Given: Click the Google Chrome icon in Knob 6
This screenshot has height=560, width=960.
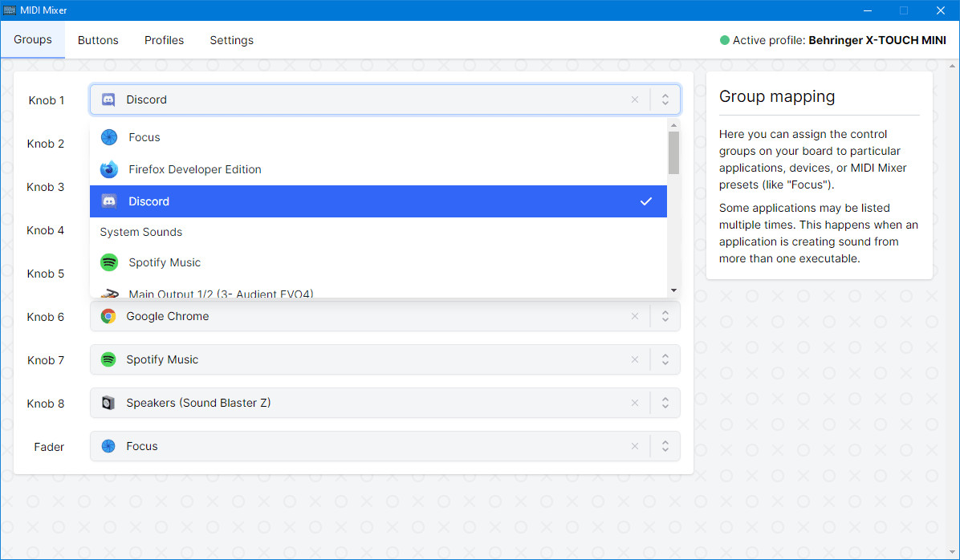Looking at the screenshot, I should coord(108,316).
